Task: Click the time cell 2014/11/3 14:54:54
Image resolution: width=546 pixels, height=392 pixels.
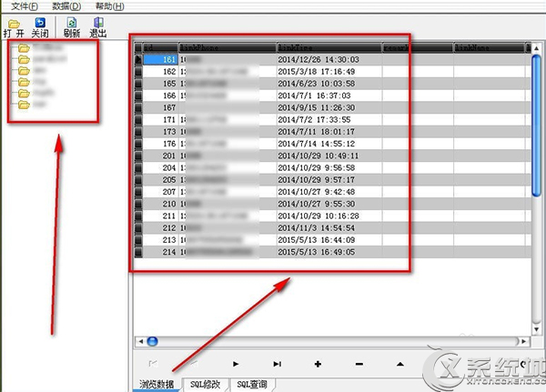Action: tap(329, 228)
